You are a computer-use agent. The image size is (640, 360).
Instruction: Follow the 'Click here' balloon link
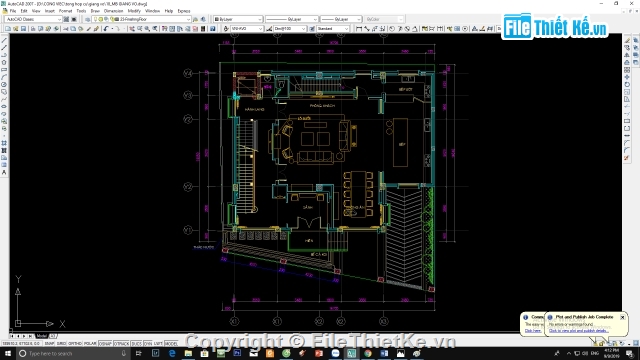[533, 331]
